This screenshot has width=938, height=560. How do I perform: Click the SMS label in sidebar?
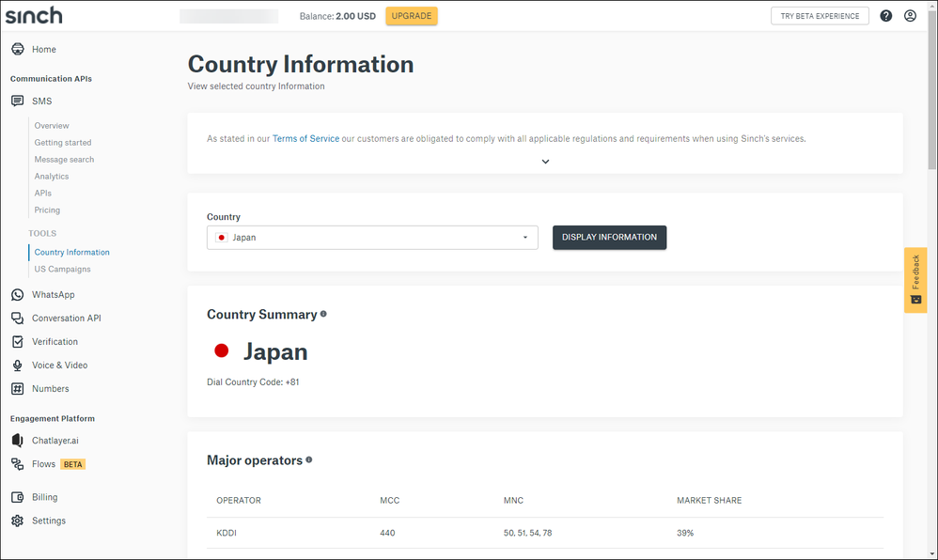tap(42, 101)
